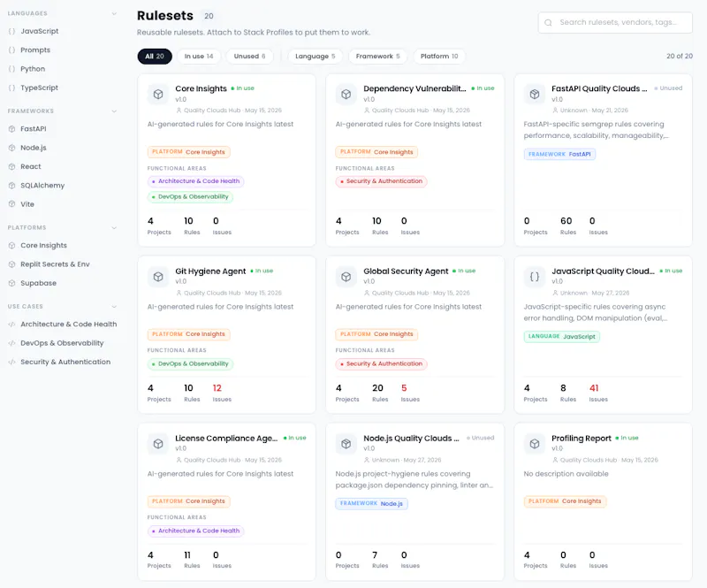Select React in Frameworks sidebar
Image resolution: width=707 pixels, height=588 pixels.
point(31,166)
